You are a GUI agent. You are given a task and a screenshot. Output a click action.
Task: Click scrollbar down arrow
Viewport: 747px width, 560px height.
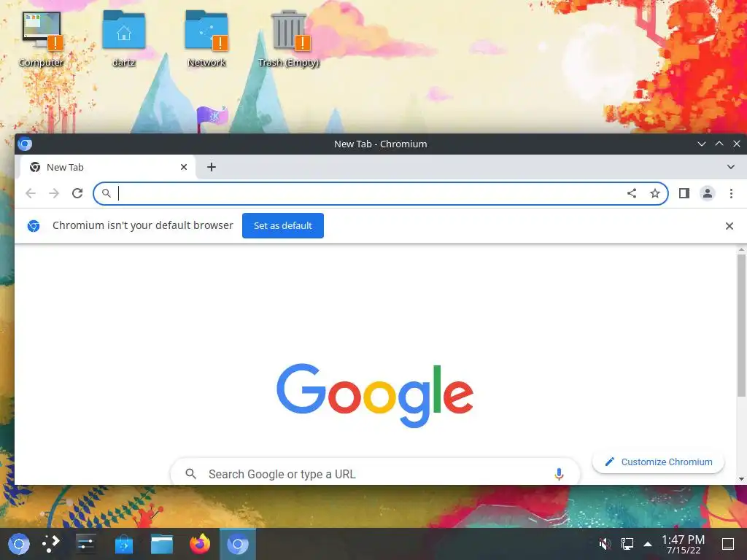[741, 479]
